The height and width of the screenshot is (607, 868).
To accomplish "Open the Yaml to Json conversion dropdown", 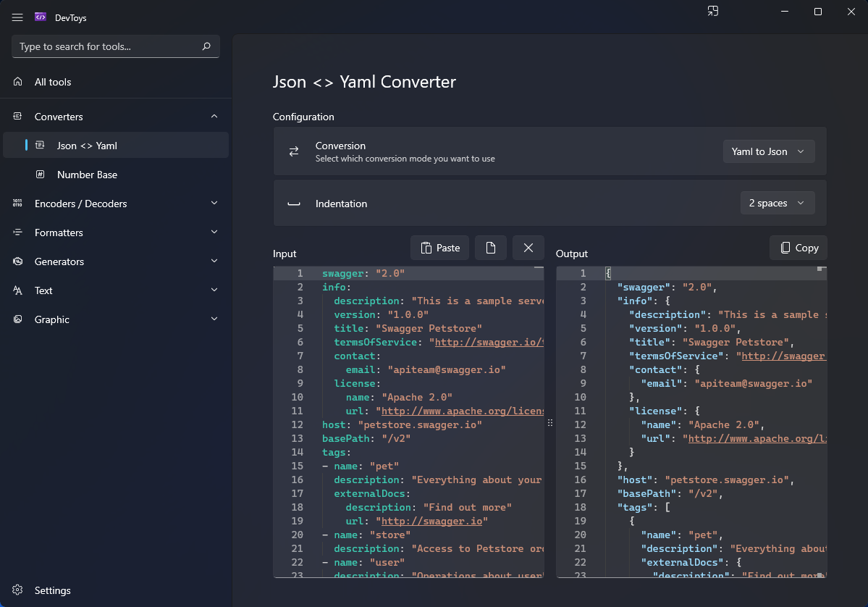I will (x=768, y=151).
